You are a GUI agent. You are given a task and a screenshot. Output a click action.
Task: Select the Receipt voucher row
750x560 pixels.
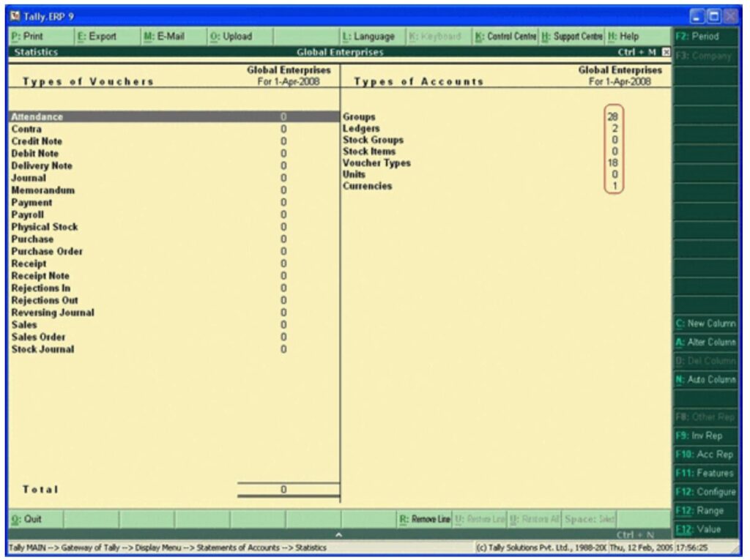coord(174,264)
